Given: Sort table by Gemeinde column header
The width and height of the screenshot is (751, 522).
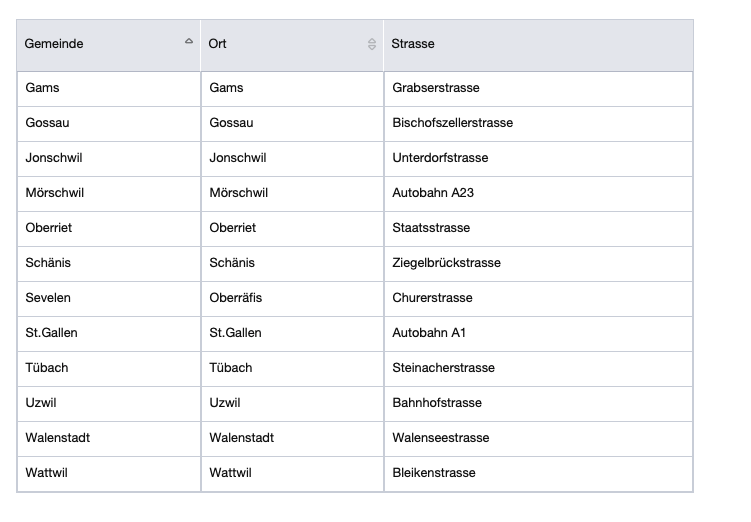Looking at the screenshot, I should pos(55,44).
